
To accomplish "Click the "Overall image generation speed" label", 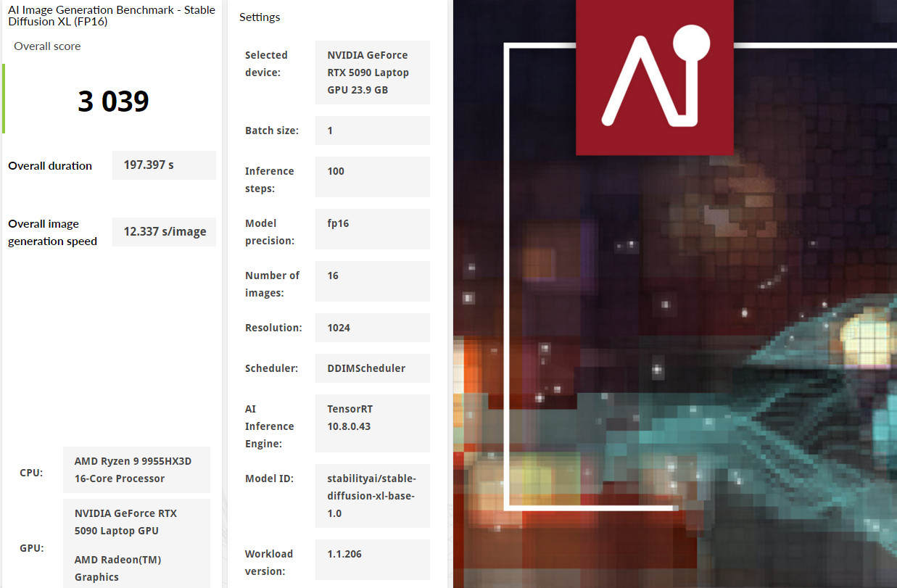I will coord(53,233).
